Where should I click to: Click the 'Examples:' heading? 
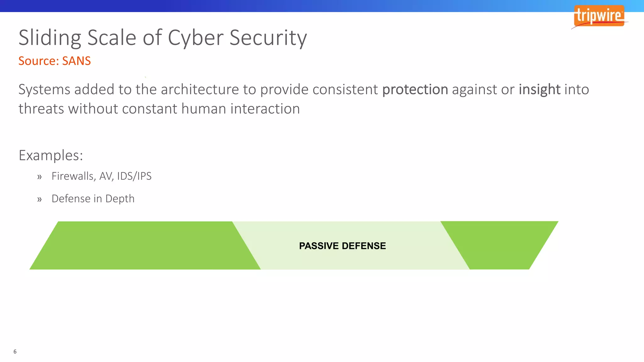click(x=51, y=155)
